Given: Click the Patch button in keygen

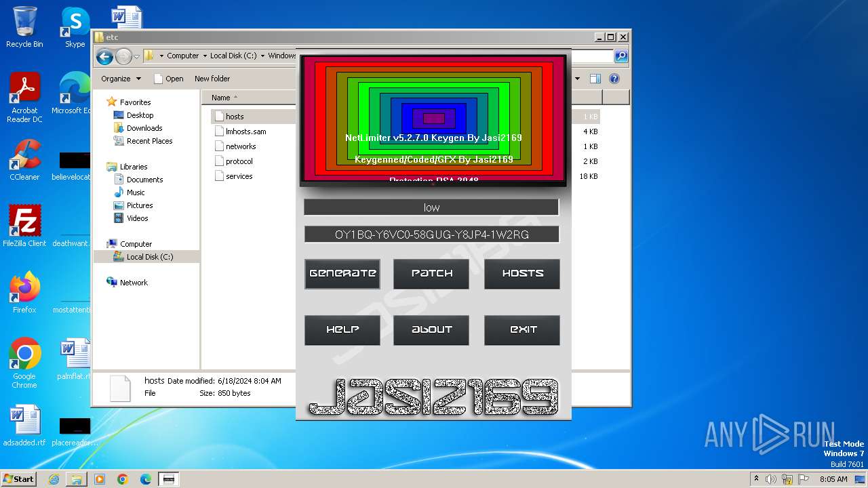Looking at the screenshot, I should tap(431, 274).
